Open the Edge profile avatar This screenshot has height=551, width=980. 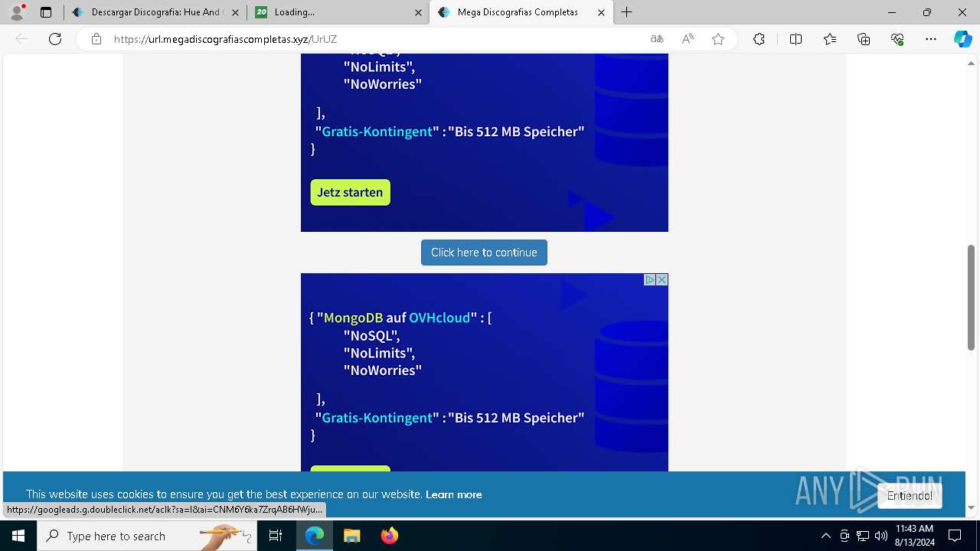click(x=17, y=12)
